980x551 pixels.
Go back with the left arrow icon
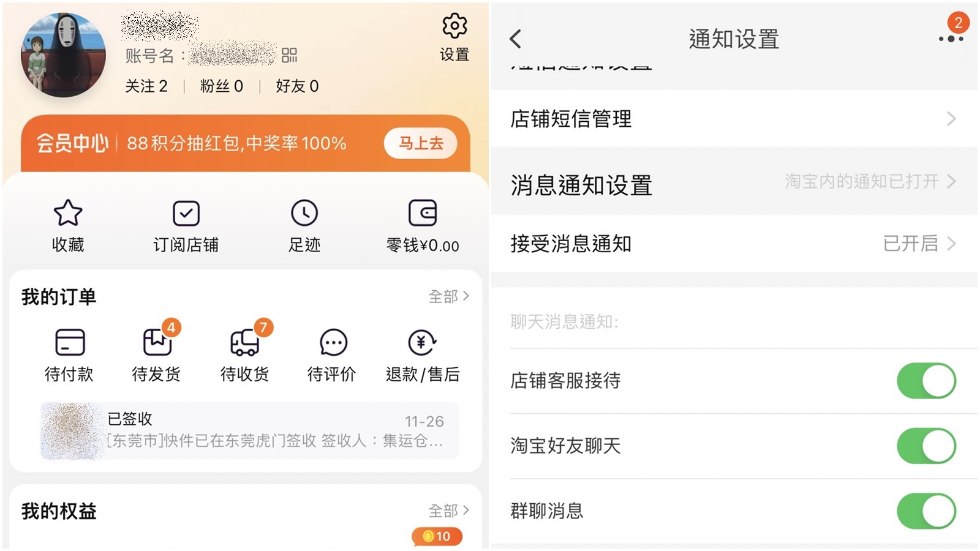(x=516, y=39)
